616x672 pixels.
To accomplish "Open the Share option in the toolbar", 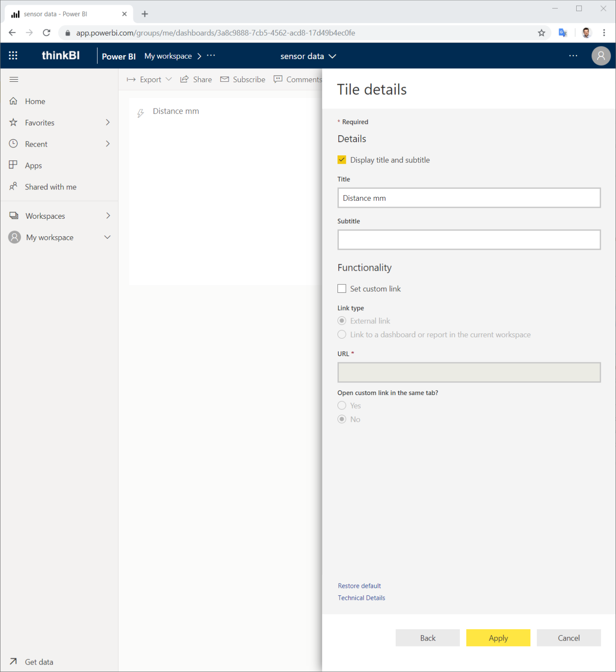I will click(196, 79).
